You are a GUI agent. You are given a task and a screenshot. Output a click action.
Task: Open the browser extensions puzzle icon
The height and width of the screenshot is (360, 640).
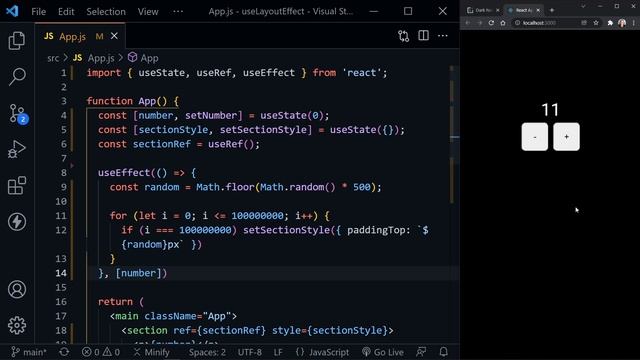coord(610,23)
